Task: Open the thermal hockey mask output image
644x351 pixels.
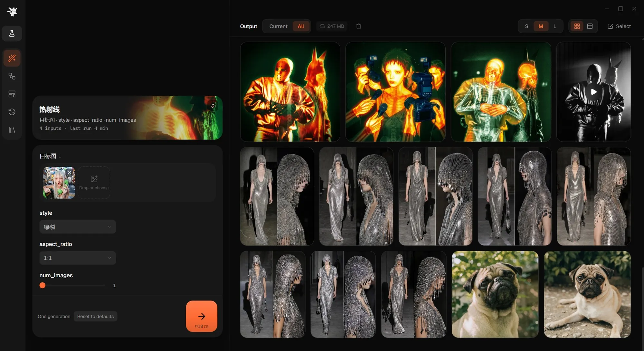Action: coord(290,92)
